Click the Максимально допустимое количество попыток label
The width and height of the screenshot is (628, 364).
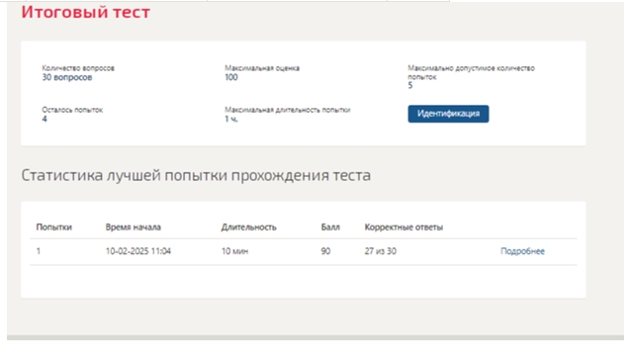tap(471, 72)
